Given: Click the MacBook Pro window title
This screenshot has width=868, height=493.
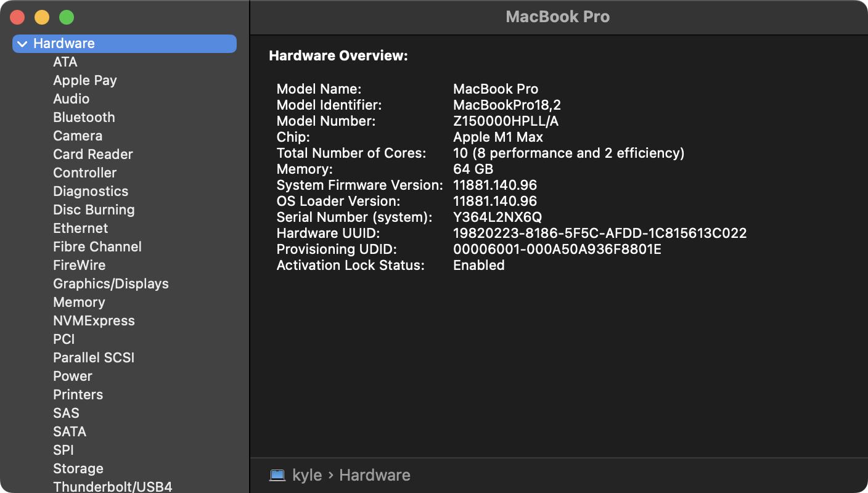Looking at the screenshot, I should 558,17.
